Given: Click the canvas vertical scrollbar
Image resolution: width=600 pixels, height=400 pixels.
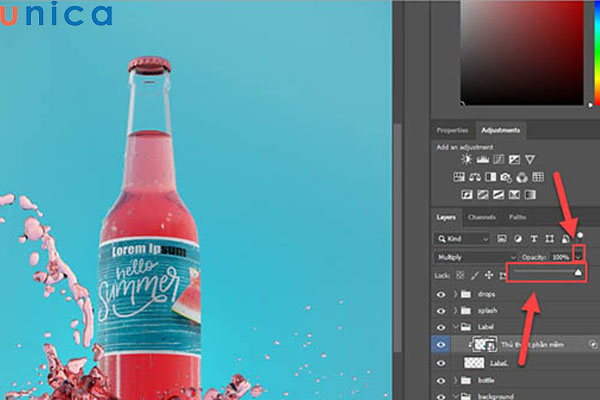Looking at the screenshot, I should [x=398, y=237].
